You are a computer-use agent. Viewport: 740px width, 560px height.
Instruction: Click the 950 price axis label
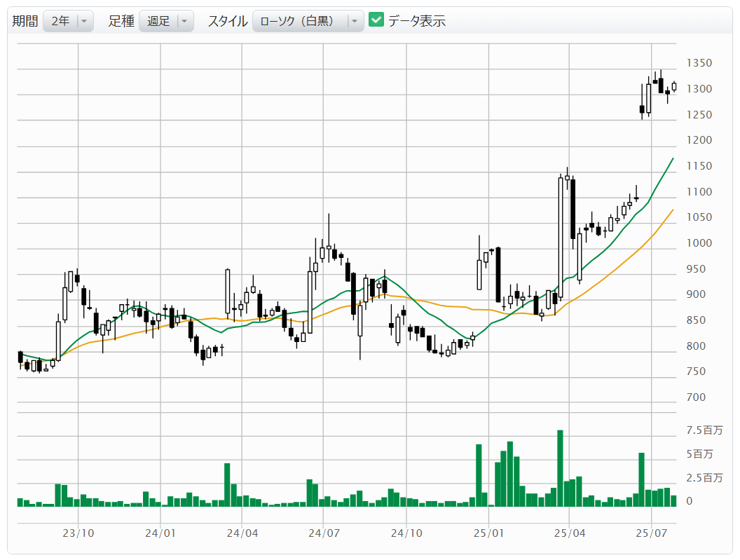tap(696, 269)
